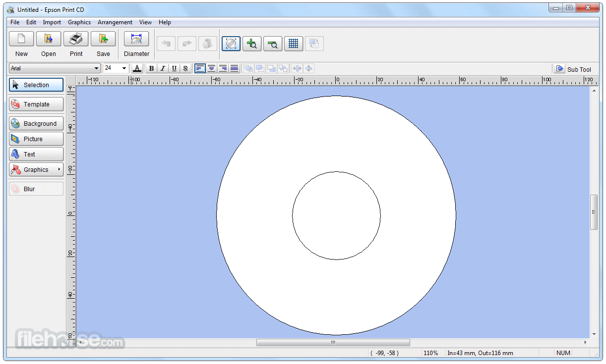Click the NUM status indicator

click(x=563, y=353)
